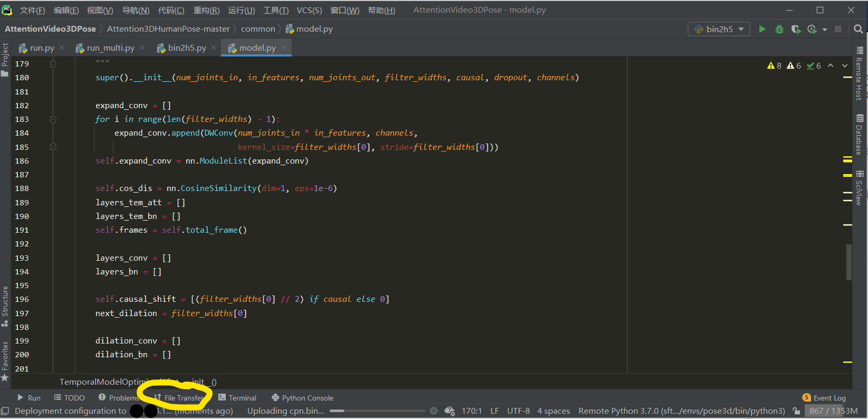The width and height of the screenshot is (868, 419).
Task: Open the Project tool window
Action: click(x=5, y=60)
